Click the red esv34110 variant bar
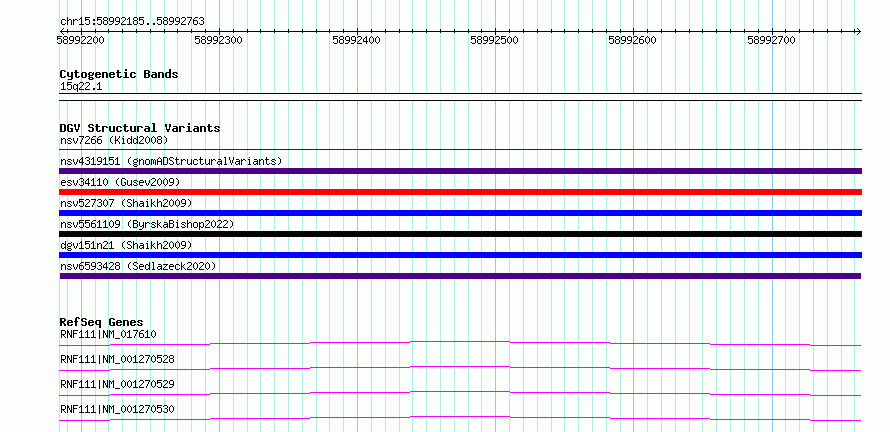The image size is (890, 432). coord(460,192)
